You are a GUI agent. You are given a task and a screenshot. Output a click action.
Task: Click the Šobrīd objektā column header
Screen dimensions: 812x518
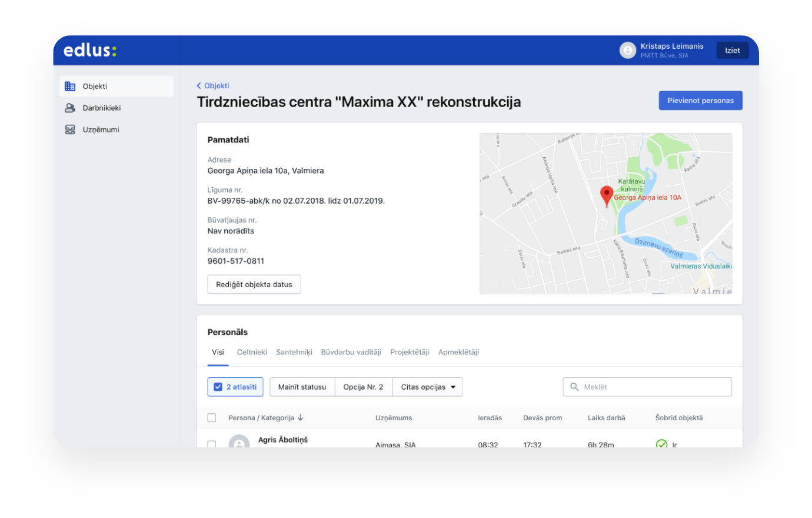pyautogui.click(x=679, y=418)
